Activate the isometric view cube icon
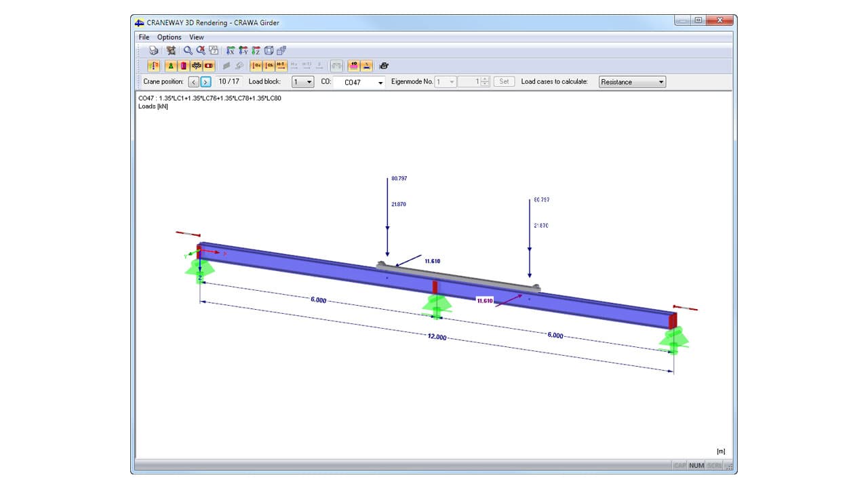 (269, 50)
